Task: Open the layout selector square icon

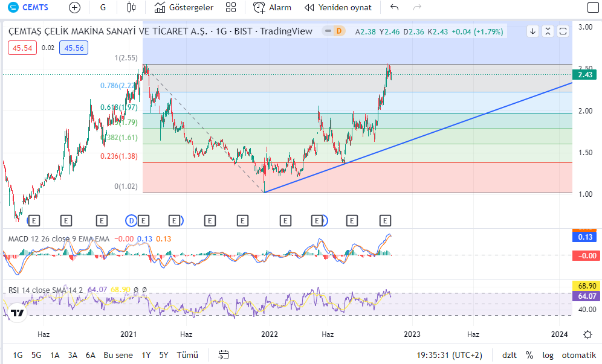Action: [x=593, y=7]
